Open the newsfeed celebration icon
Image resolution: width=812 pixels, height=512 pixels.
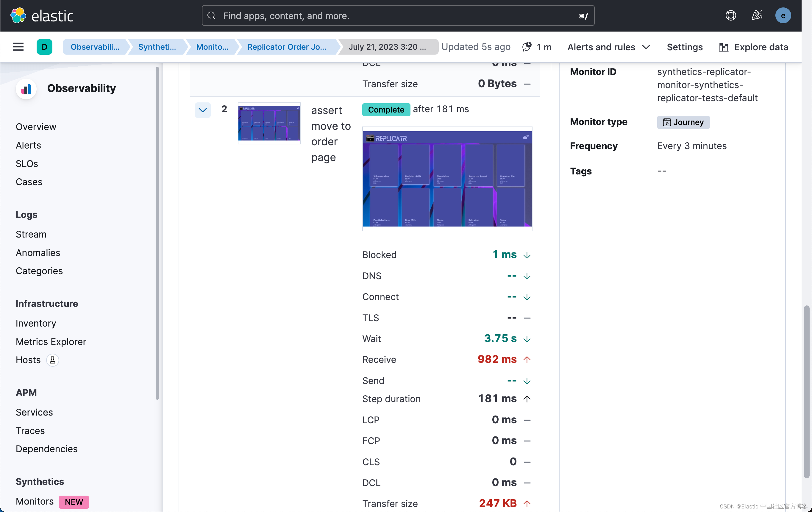pyautogui.click(x=757, y=15)
